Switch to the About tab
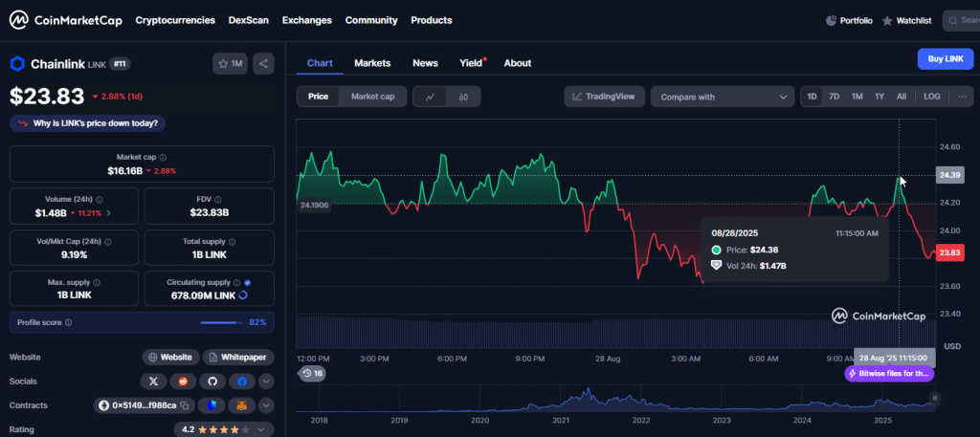The width and height of the screenshot is (980, 437). point(518,63)
